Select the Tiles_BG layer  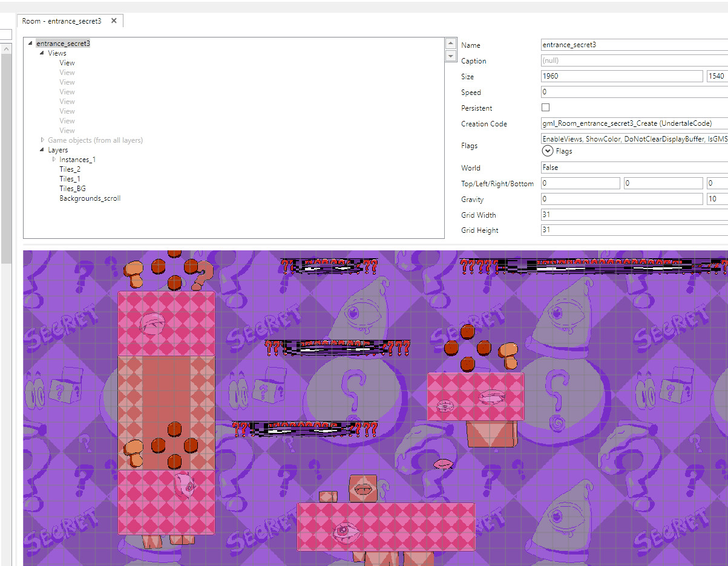point(73,188)
